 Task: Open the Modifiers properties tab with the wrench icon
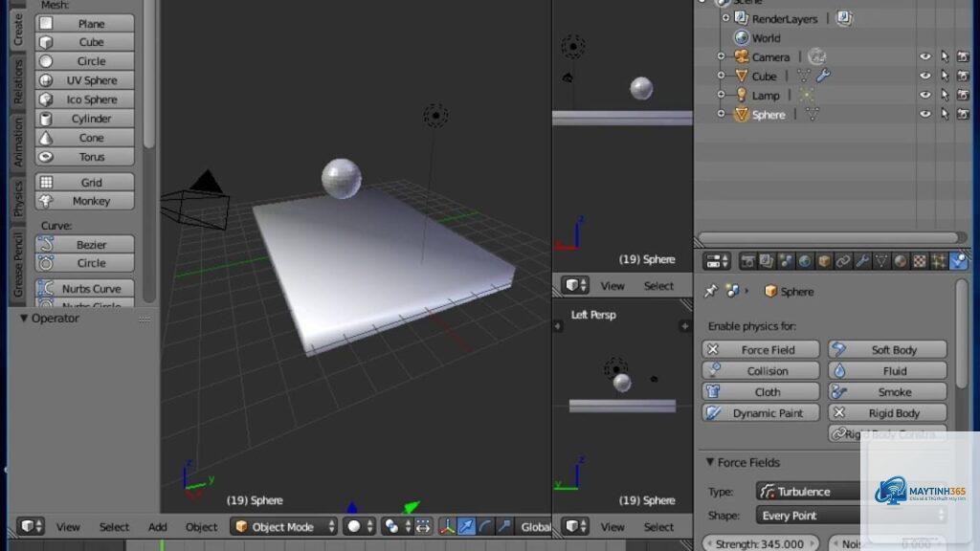tap(862, 261)
